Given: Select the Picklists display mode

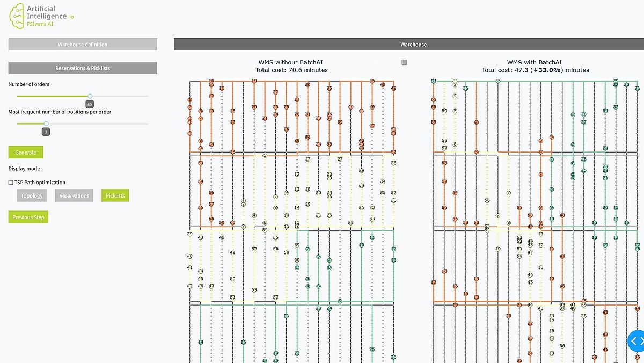Looking at the screenshot, I should [x=115, y=195].
